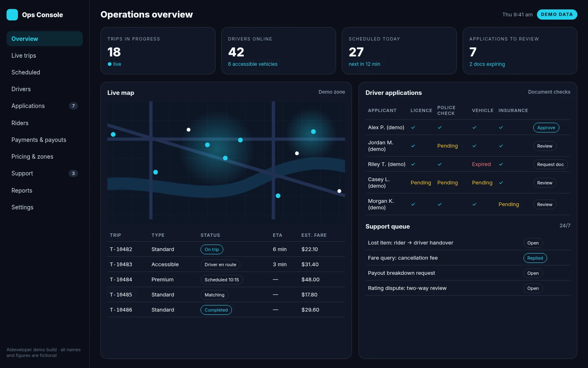Screen dimensions: 588x368
Task: Open Settings in the sidebar
Action: click(45, 207)
